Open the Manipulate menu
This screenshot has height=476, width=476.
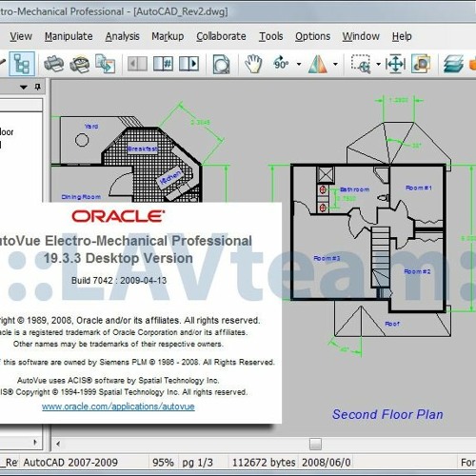pos(69,36)
